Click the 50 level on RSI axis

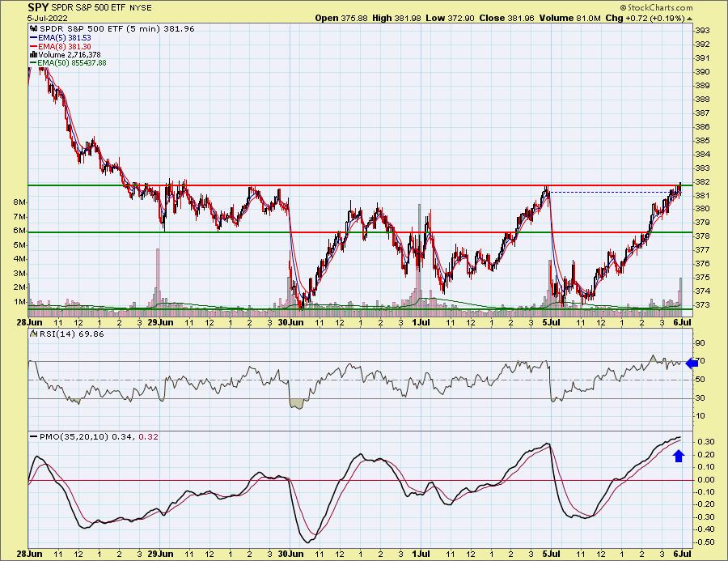click(x=700, y=380)
